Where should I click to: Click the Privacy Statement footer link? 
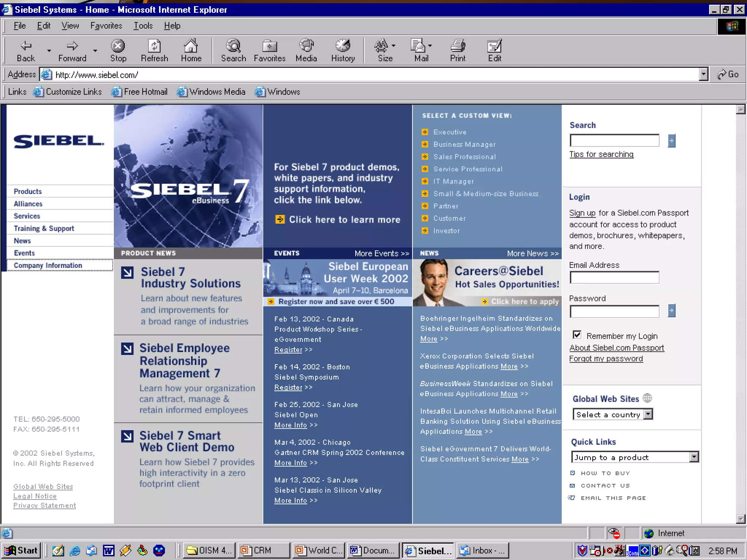tap(44, 506)
